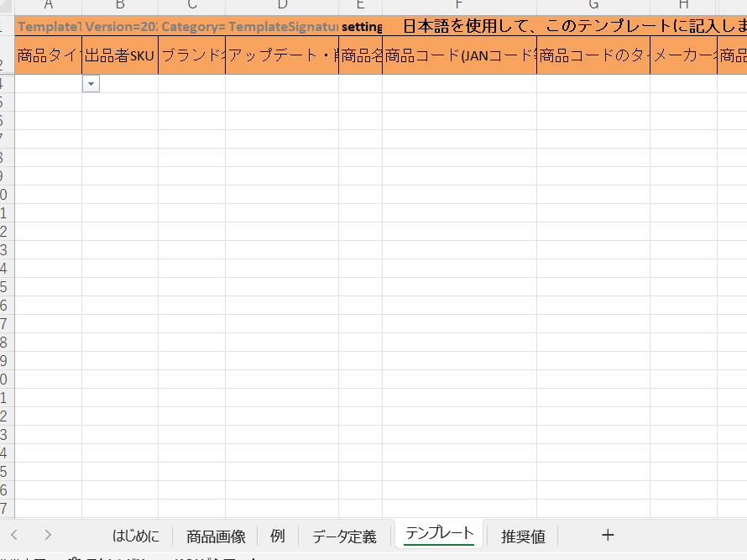Select column A by clicking its letter header
The width and height of the screenshot is (747, 560).
46,7
